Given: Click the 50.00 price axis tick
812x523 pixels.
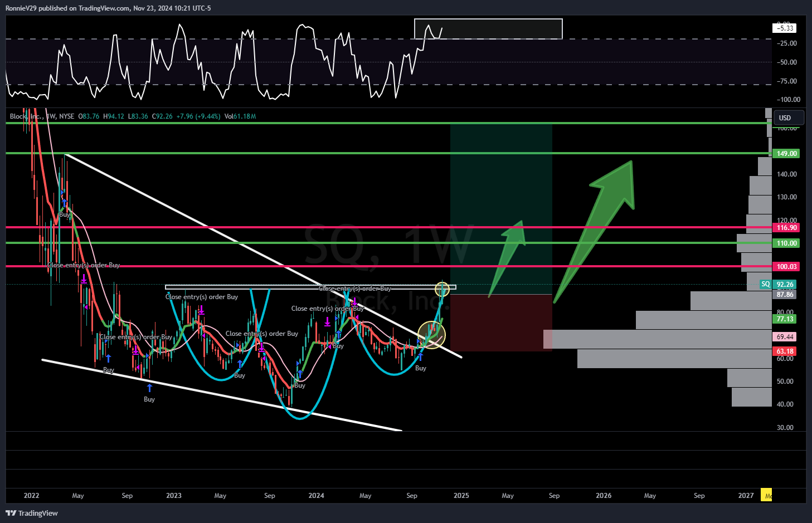Looking at the screenshot, I should pos(785,382).
